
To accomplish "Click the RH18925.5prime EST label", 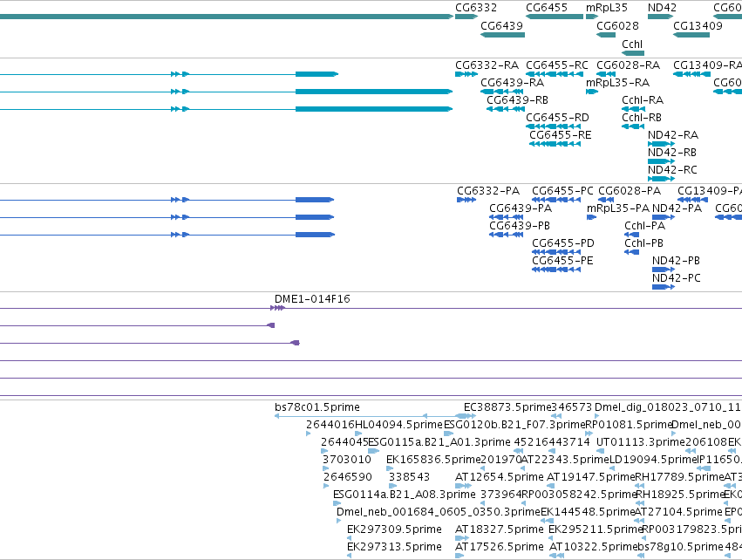I will pos(680,495).
